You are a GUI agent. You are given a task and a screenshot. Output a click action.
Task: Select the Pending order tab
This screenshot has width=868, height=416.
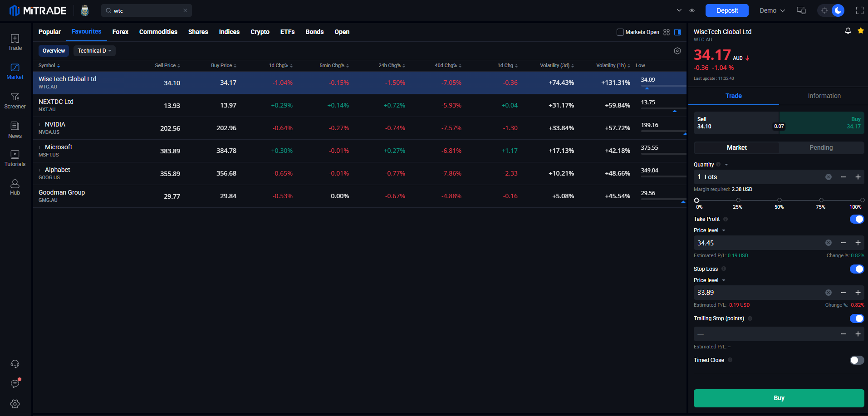tap(821, 147)
